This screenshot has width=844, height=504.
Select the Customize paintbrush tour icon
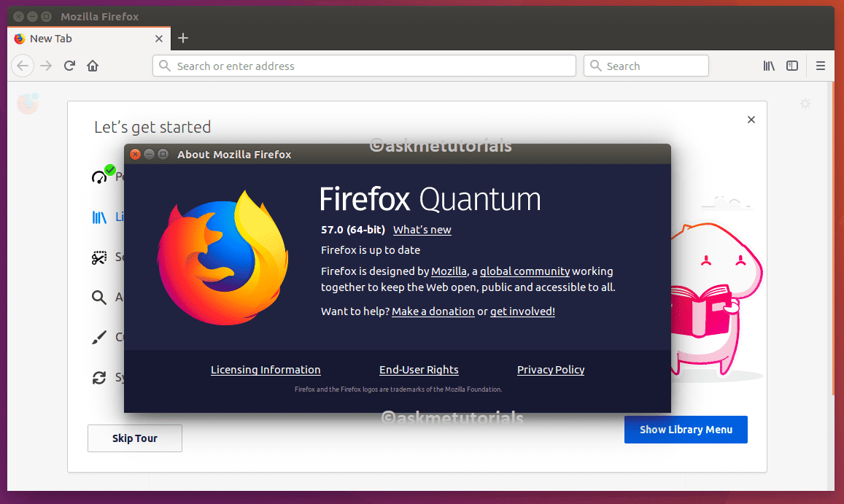click(x=99, y=338)
